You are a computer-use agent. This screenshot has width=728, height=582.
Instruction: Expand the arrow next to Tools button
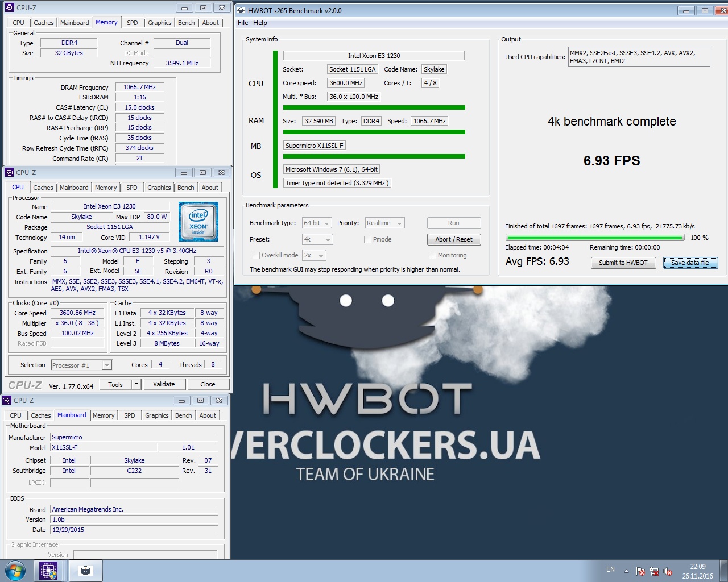136,384
